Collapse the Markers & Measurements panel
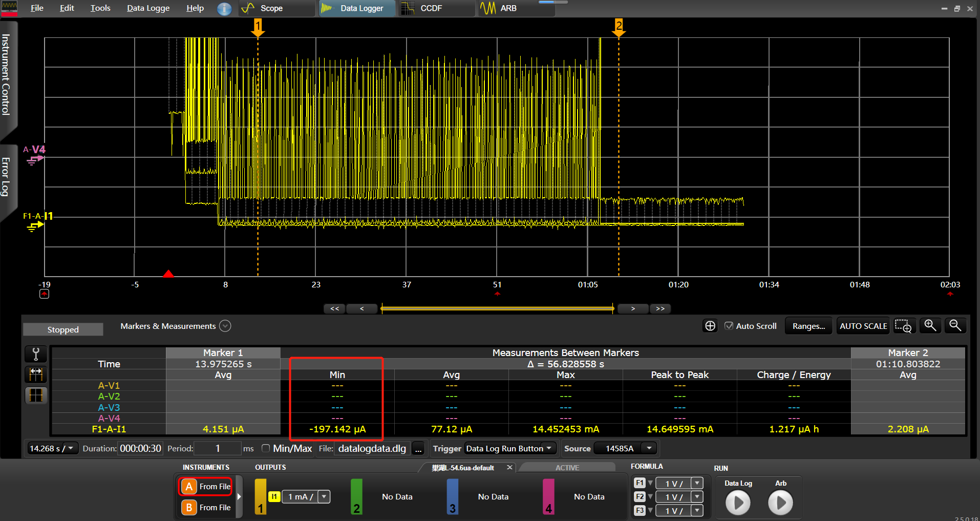 click(x=225, y=326)
